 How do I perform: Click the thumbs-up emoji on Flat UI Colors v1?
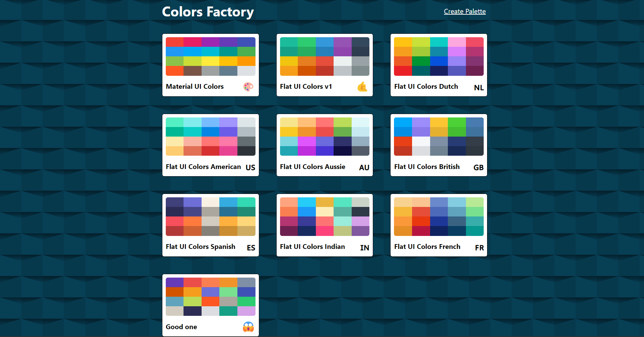[x=362, y=87]
